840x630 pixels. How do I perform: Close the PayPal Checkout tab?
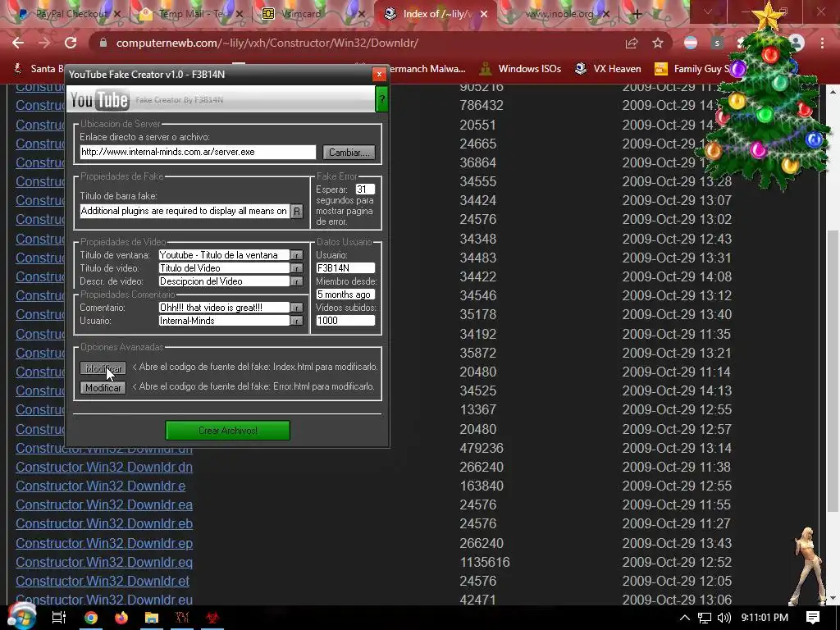pos(118,14)
